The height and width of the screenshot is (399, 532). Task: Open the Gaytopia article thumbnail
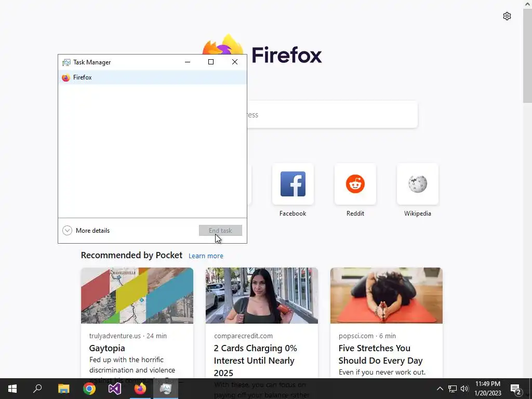point(137,296)
